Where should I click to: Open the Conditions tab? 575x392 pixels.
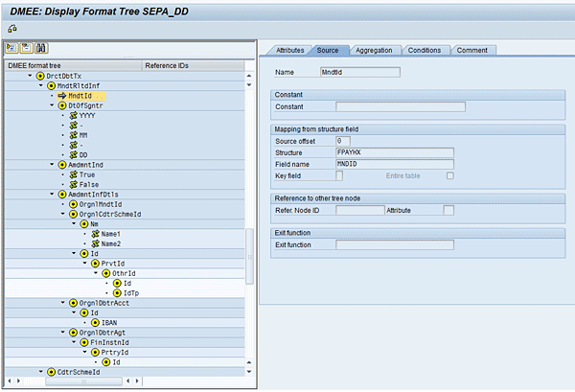[x=424, y=50]
